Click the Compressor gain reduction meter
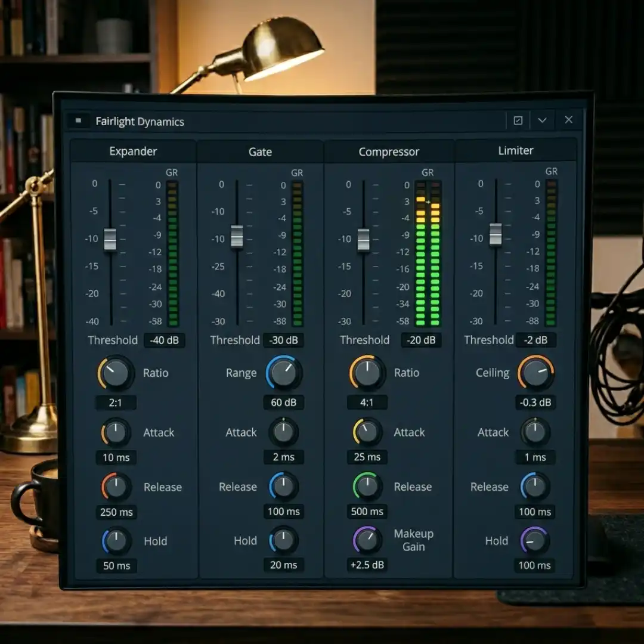This screenshot has height=644, width=644. (428, 253)
